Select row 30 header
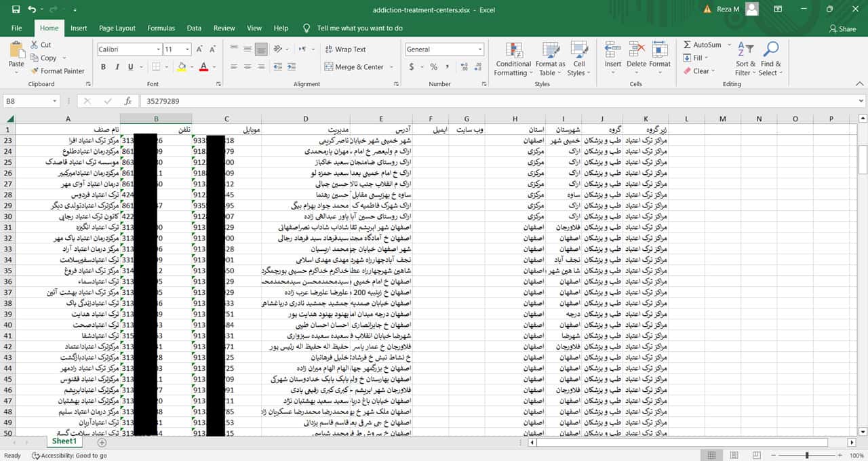Viewport: 868px width, 461px height. tap(7, 216)
